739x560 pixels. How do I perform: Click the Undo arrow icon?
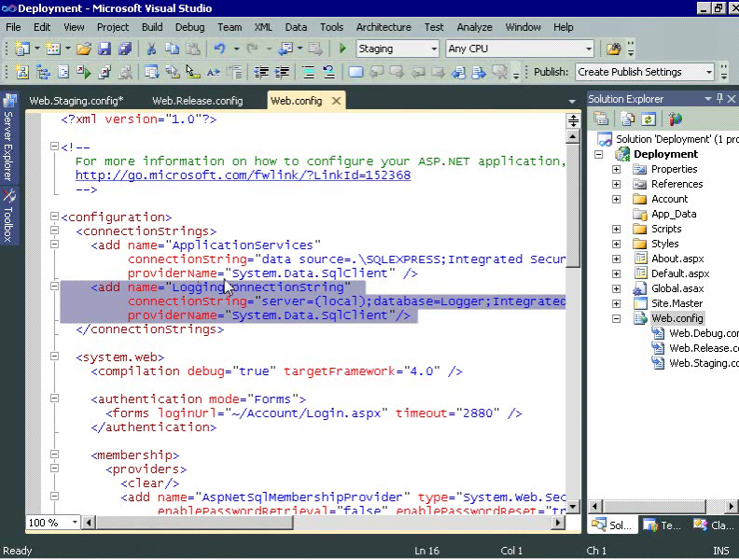tap(219, 49)
